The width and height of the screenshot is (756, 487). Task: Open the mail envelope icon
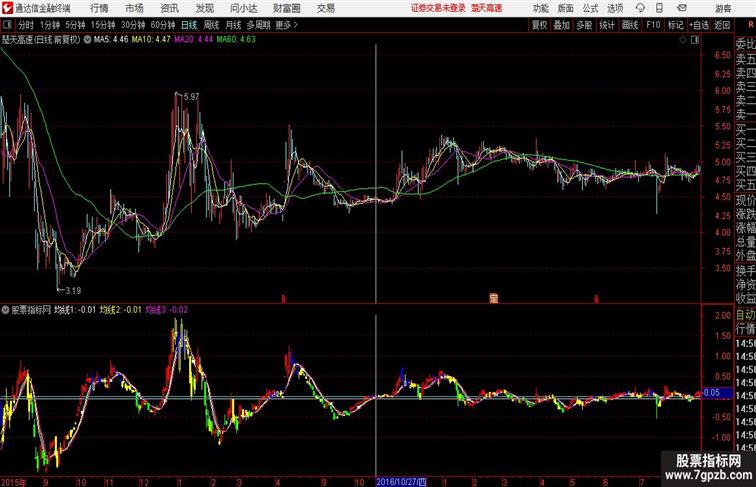[x=682, y=8]
